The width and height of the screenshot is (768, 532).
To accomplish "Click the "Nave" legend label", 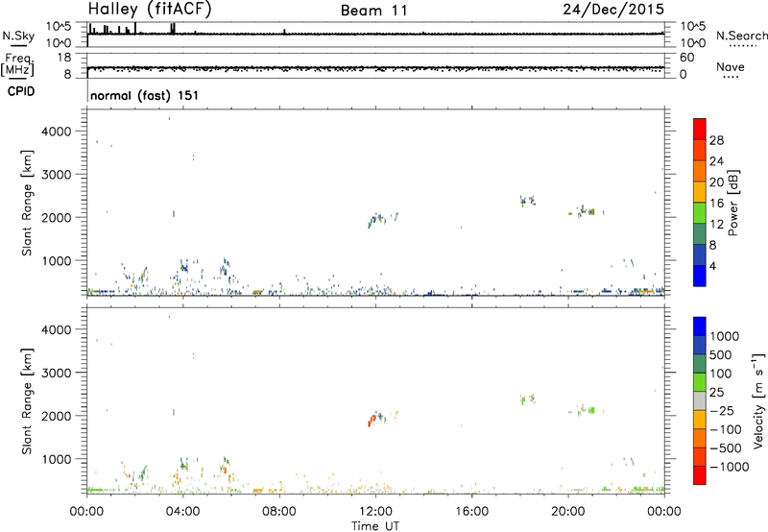I will [731, 67].
